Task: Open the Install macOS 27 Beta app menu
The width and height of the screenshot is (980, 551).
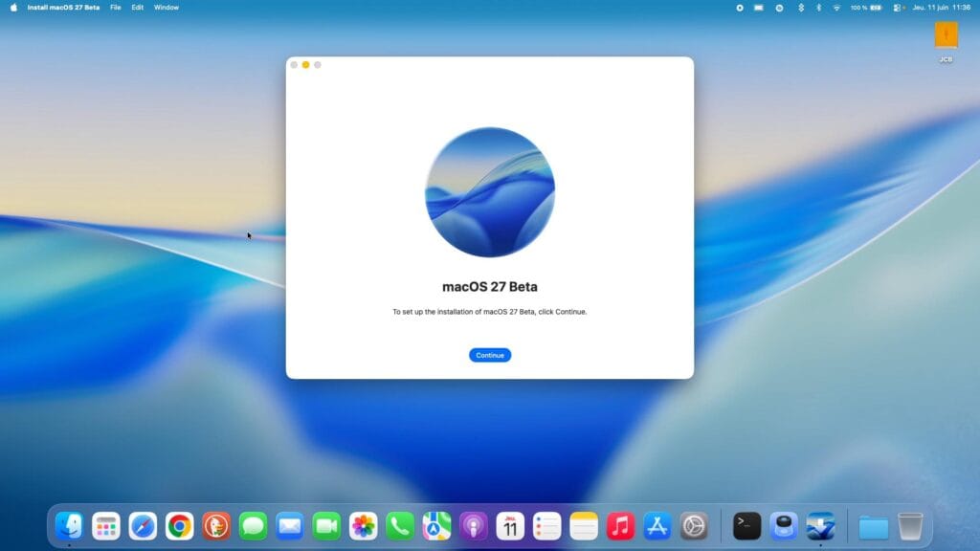Action: (63, 8)
